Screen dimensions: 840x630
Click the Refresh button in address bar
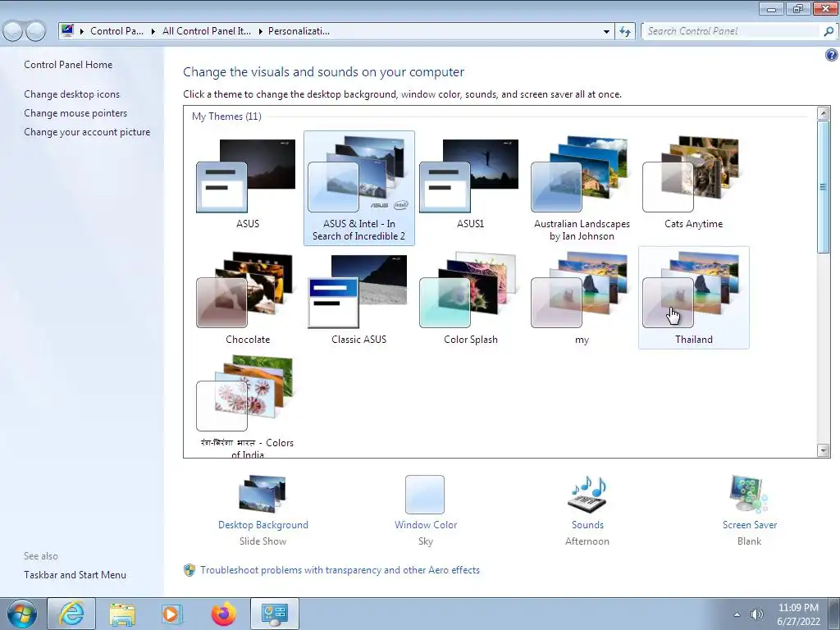tap(624, 32)
